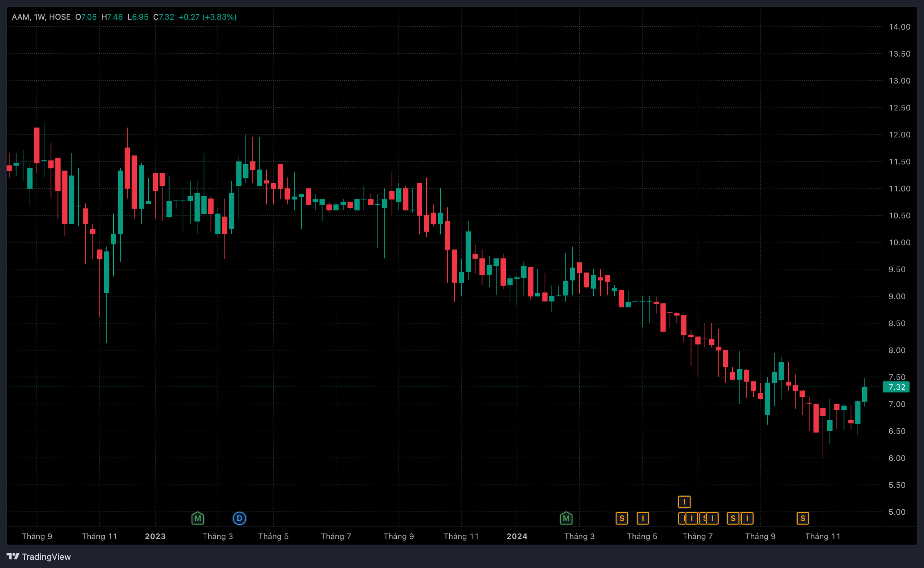Click the close value C7.32 in legend
The width and height of the screenshot is (924, 568).
pos(164,17)
